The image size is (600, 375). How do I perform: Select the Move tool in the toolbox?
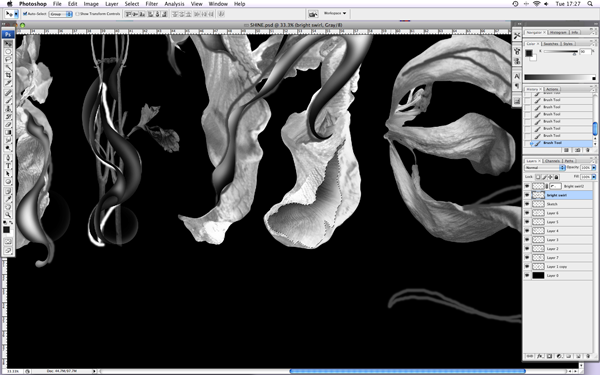point(8,44)
